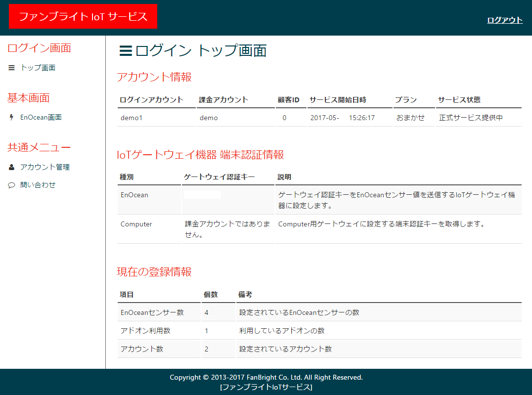Select the Computer type cell in gateway table
532x395 pixels.
[136, 224]
